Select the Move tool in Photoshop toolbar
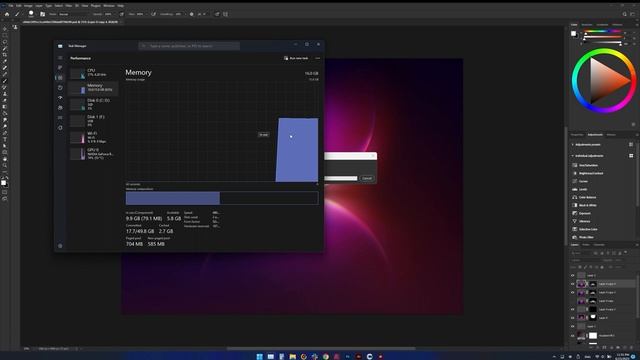Screen dimensions: 640x360 point(4,29)
